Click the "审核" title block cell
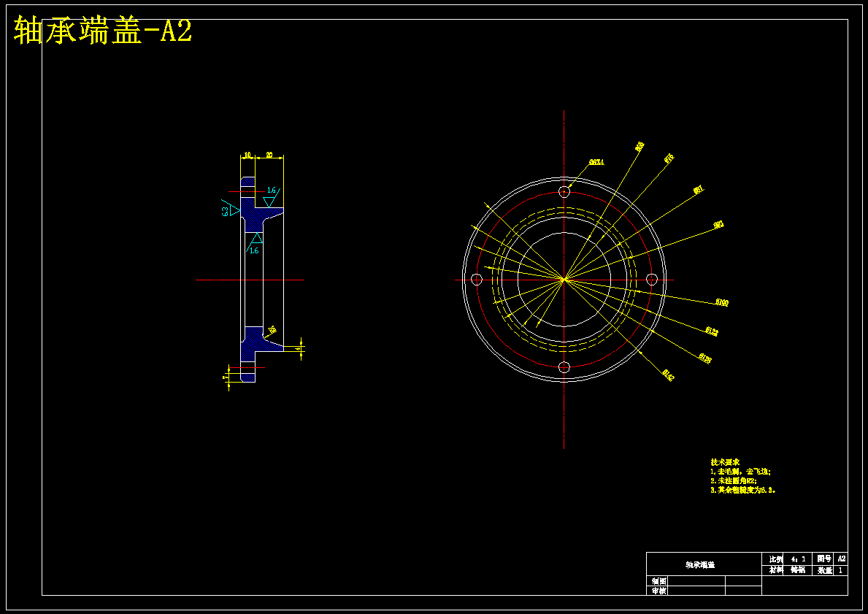Viewport: 868px width, 614px height. 658,591
